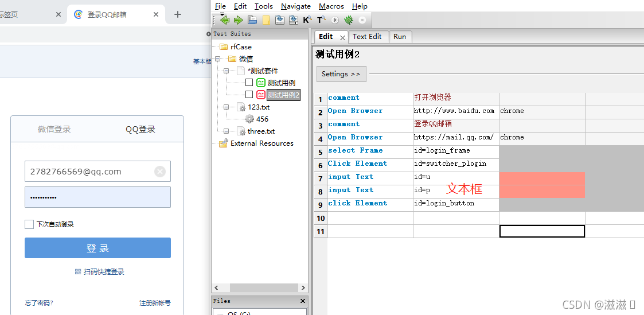Click the resource file icon of three.txt
644x315 pixels.
pyautogui.click(x=241, y=131)
